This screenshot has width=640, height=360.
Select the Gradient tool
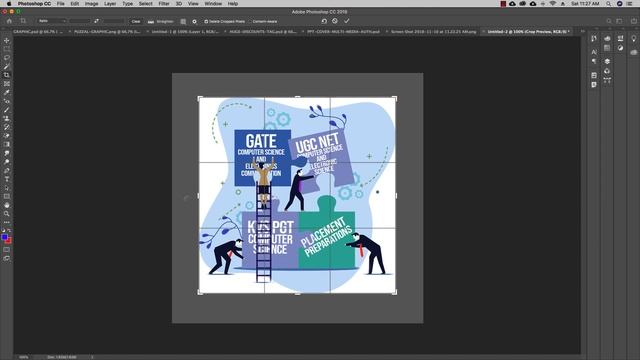pos(7,144)
